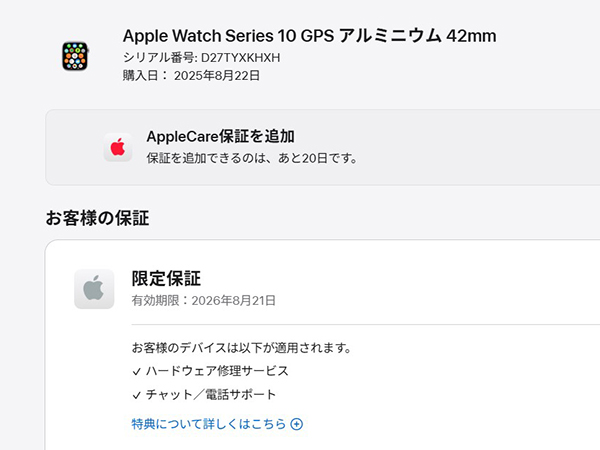Click the divider line under the warranty expiry date
Viewport: 600px width, 450px height.
click(365, 324)
